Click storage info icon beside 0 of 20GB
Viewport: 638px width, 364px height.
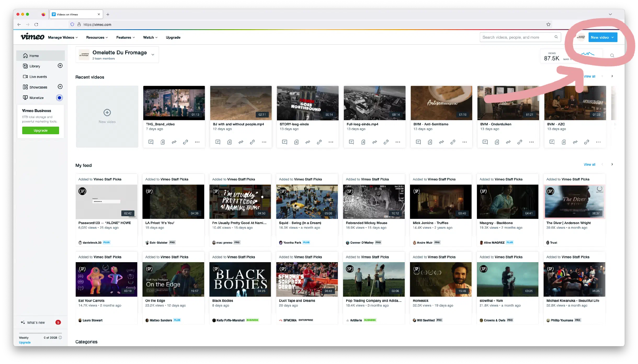(x=60, y=338)
